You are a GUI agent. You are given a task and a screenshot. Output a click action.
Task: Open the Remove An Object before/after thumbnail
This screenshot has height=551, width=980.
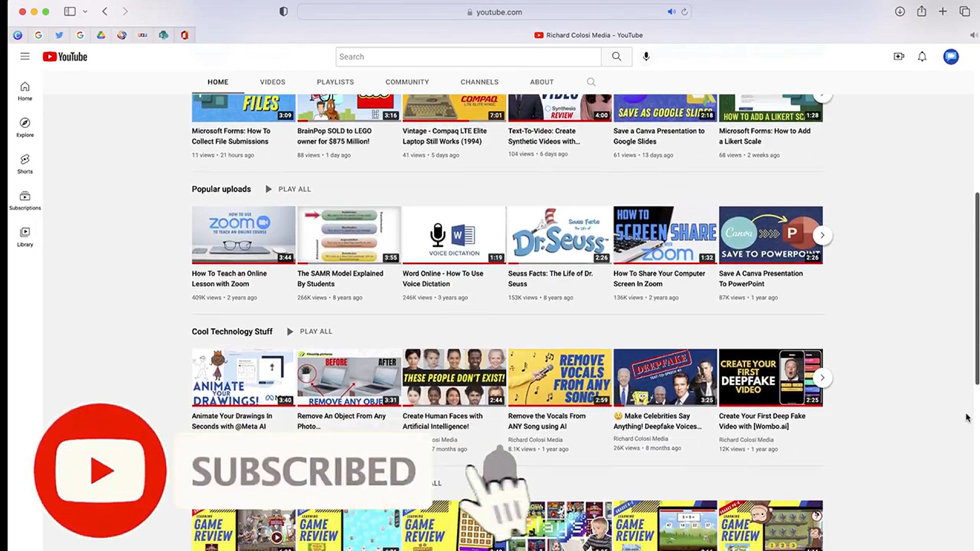pyautogui.click(x=349, y=378)
